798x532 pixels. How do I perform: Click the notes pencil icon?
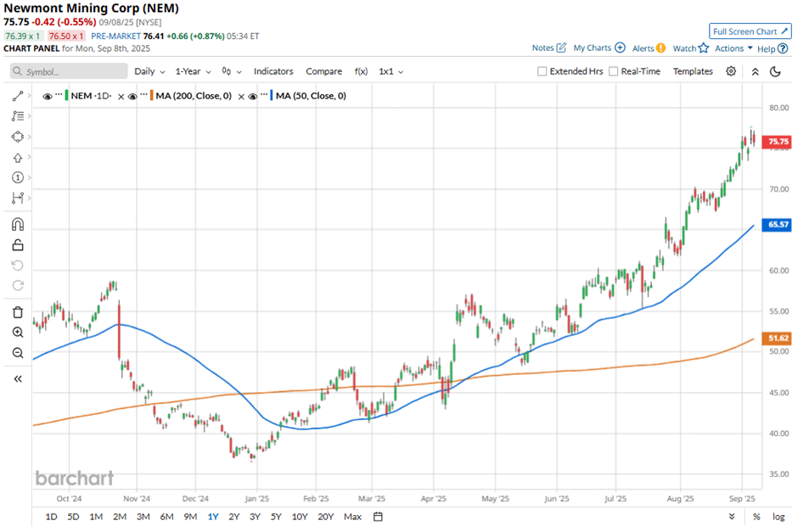[561, 48]
